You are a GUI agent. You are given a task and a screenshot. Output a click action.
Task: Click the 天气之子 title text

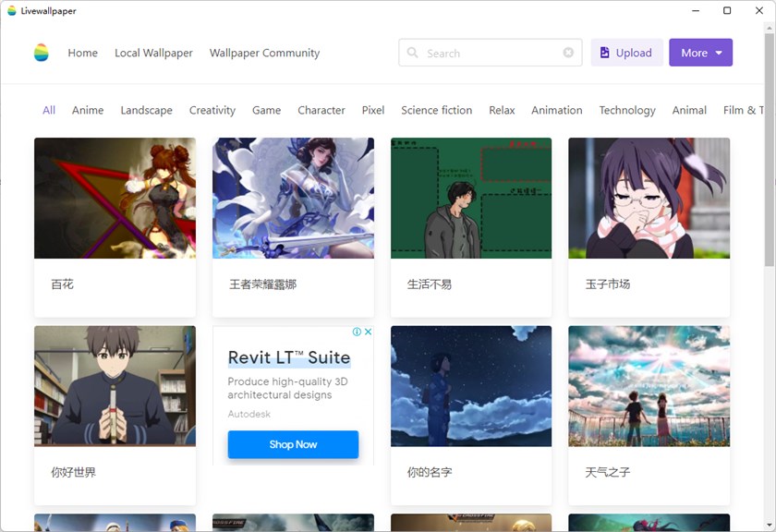tap(607, 472)
